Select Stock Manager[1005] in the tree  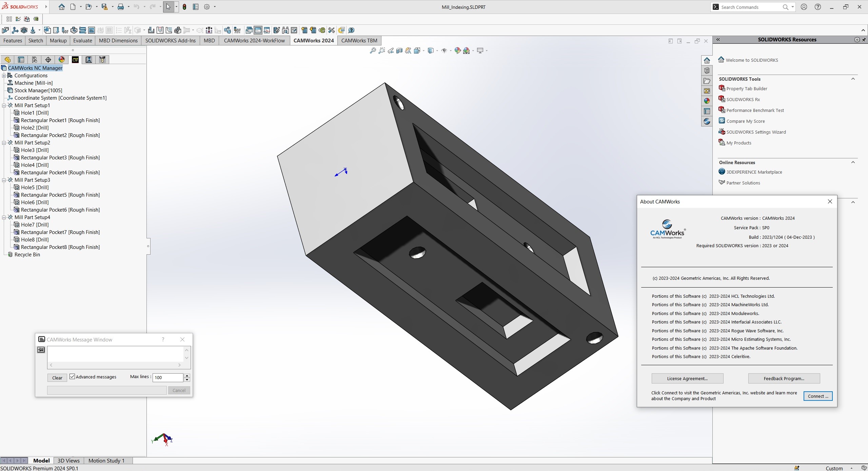(38, 91)
